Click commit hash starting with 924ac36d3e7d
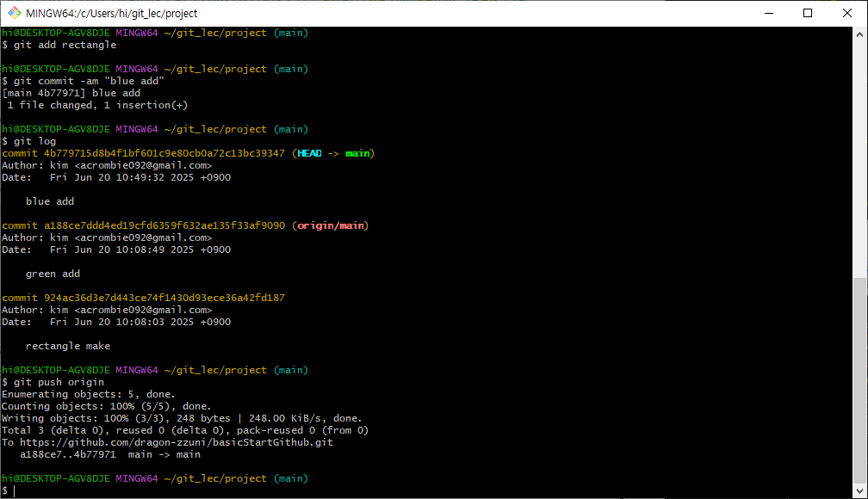Screen dimensions: 868x499 click(164, 298)
